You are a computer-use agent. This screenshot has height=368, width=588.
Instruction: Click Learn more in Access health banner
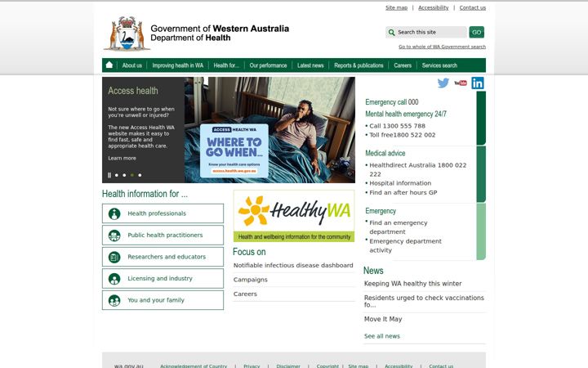click(x=122, y=158)
